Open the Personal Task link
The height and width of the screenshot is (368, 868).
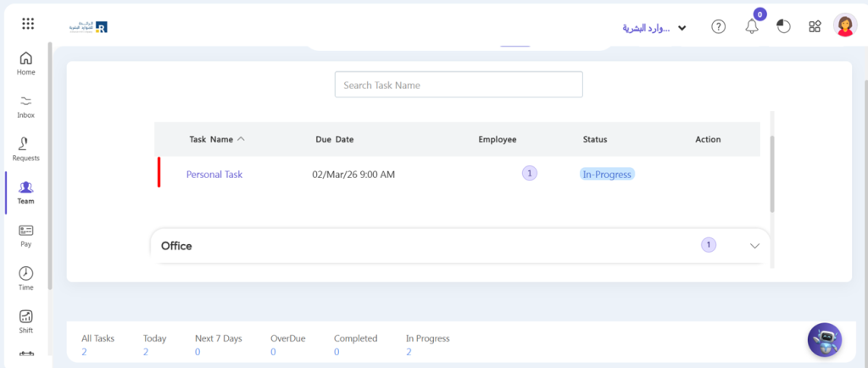pos(214,175)
